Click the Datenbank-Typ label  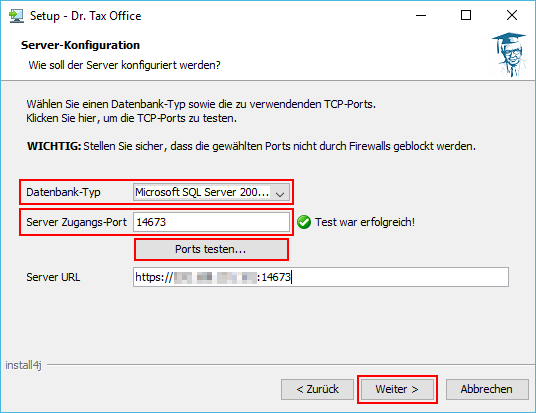pos(63,192)
